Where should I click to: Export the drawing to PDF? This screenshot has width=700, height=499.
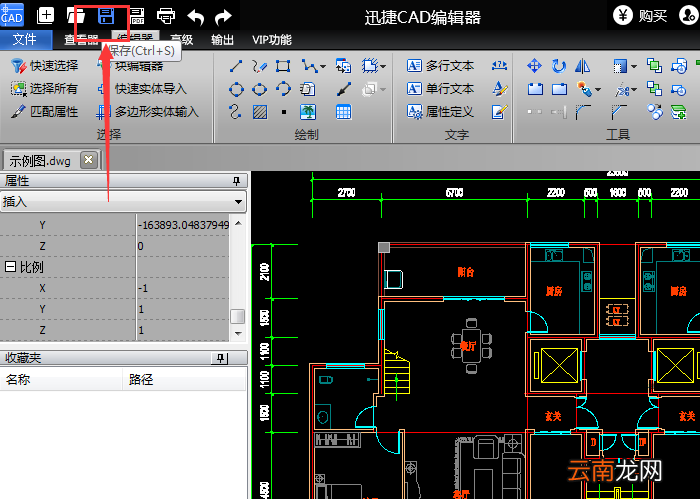click(137, 17)
